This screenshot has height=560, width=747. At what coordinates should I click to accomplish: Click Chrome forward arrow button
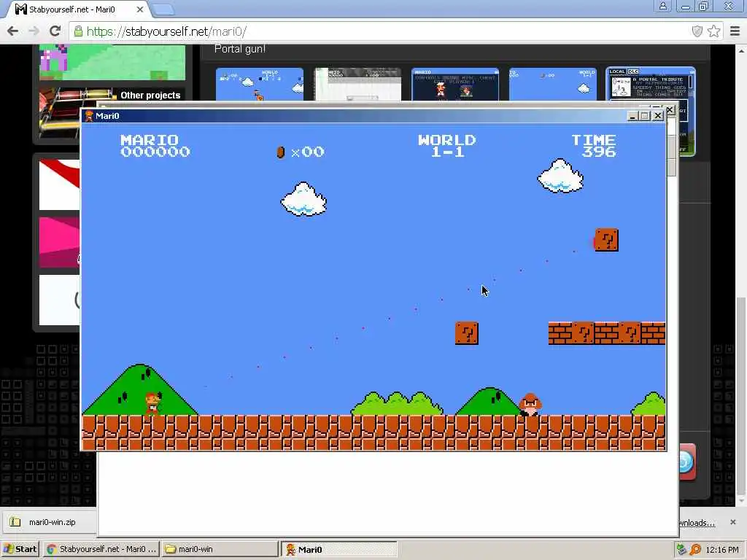(34, 31)
